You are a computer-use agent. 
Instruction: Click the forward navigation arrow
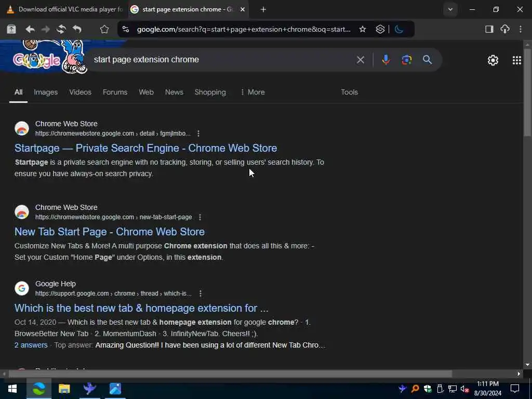pyautogui.click(x=46, y=30)
